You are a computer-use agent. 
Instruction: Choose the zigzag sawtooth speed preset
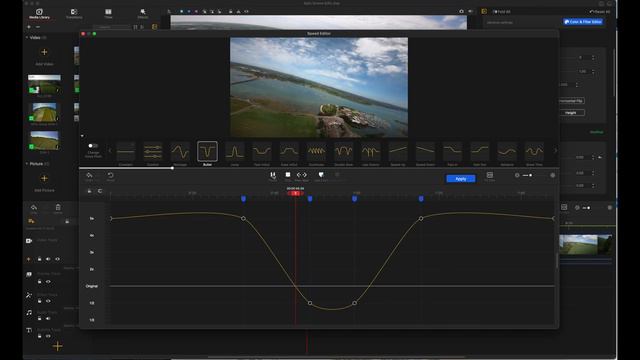(316, 152)
